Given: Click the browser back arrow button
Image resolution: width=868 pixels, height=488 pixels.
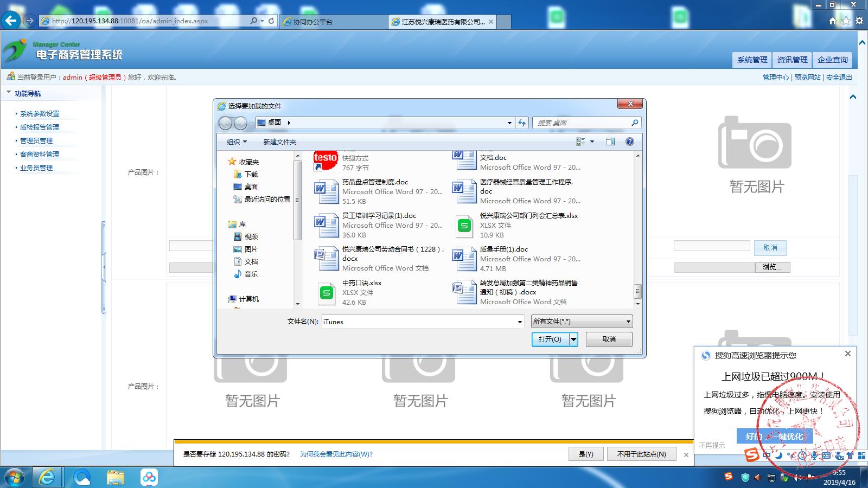Looking at the screenshot, I should [11, 21].
